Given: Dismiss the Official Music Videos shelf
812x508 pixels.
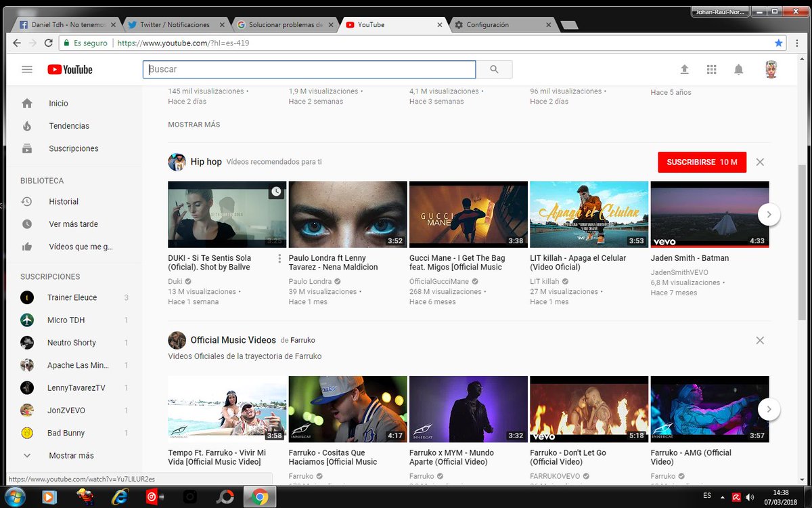Looking at the screenshot, I should [x=760, y=340].
